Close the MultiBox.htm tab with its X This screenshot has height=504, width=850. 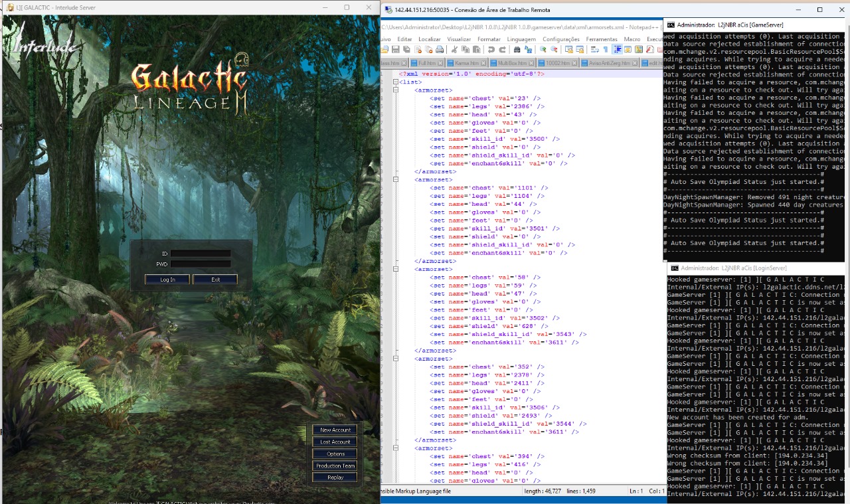click(x=531, y=63)
